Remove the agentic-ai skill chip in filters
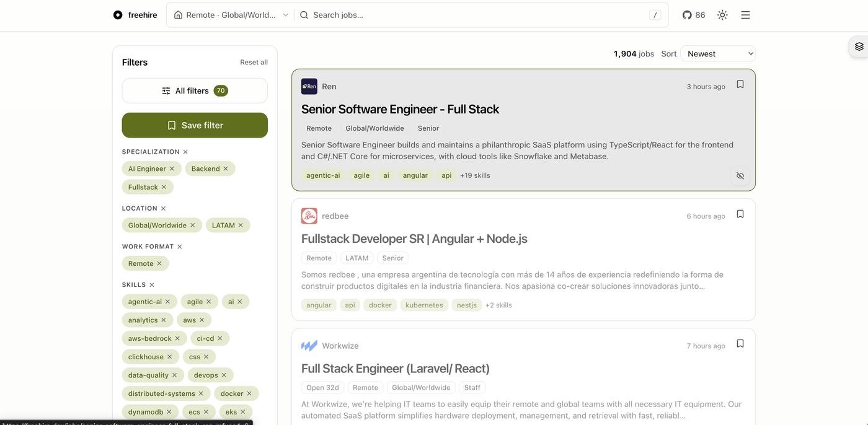This screenshot has width=868, height=425. point(167,302)
